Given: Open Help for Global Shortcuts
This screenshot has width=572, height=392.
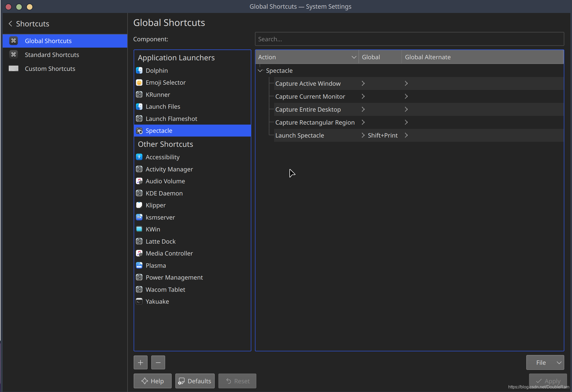Looking at the screenshot, I should (153, 381).
